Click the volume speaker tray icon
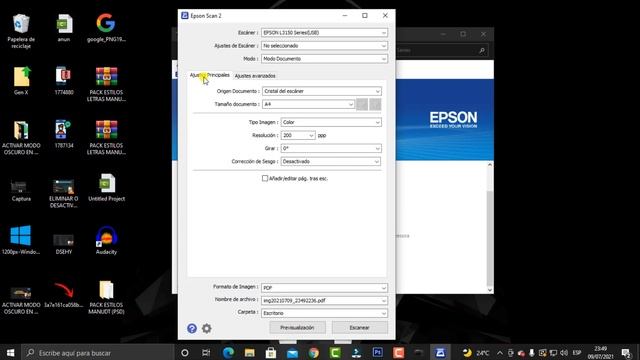The height and width of the screenshot is (360, 640). point(564,353)
